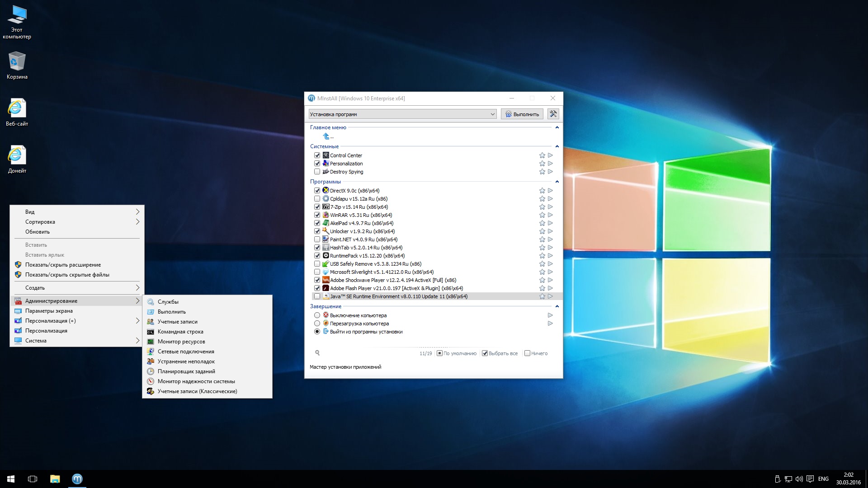Select the Корзина desktop icon

pyautogui.click(x=17, y=65)
